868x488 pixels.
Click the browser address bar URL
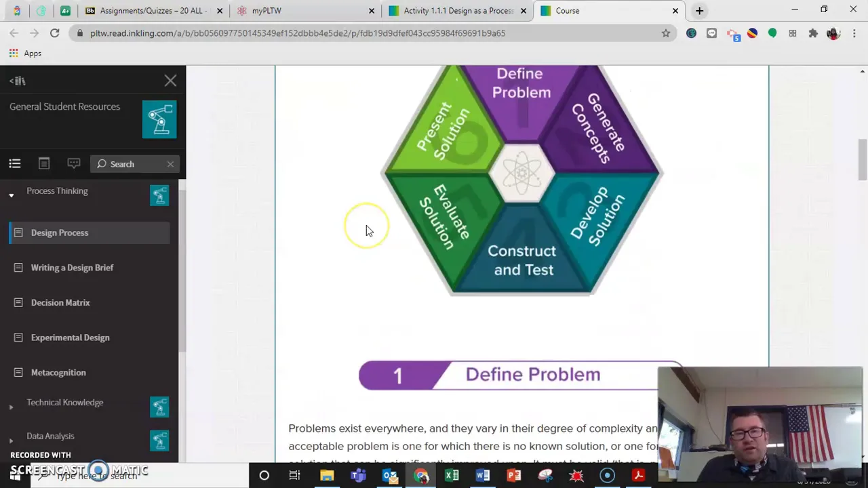click(298, 33)
